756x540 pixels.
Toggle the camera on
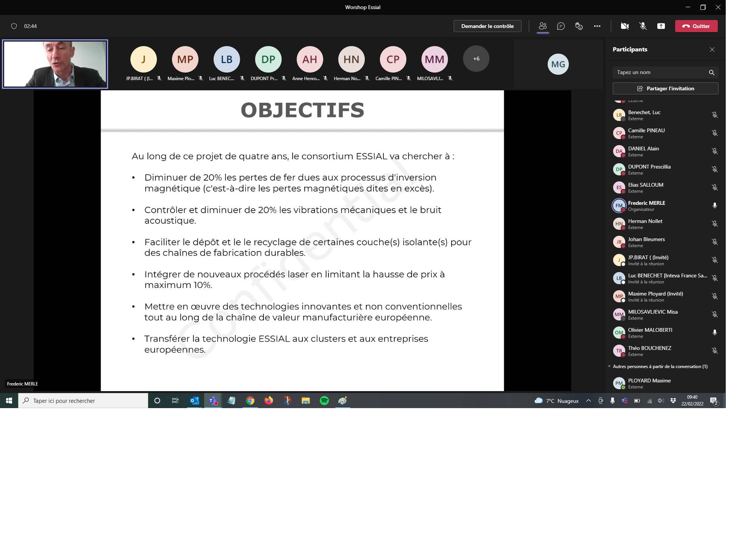[x=625, y=26]
